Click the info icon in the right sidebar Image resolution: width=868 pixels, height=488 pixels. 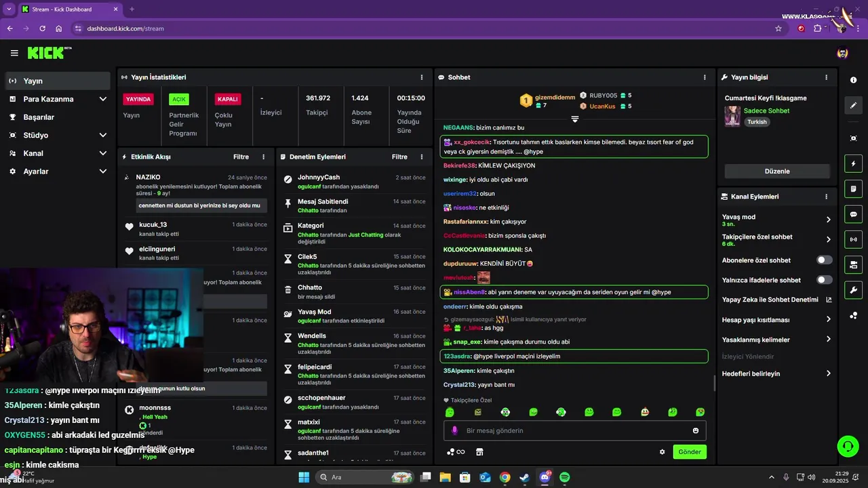coord(853,80)
